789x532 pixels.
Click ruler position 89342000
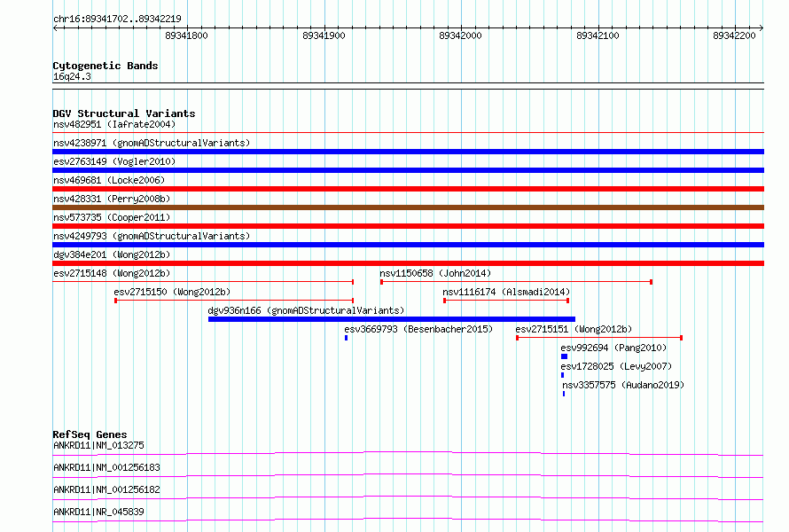point(460,35)
